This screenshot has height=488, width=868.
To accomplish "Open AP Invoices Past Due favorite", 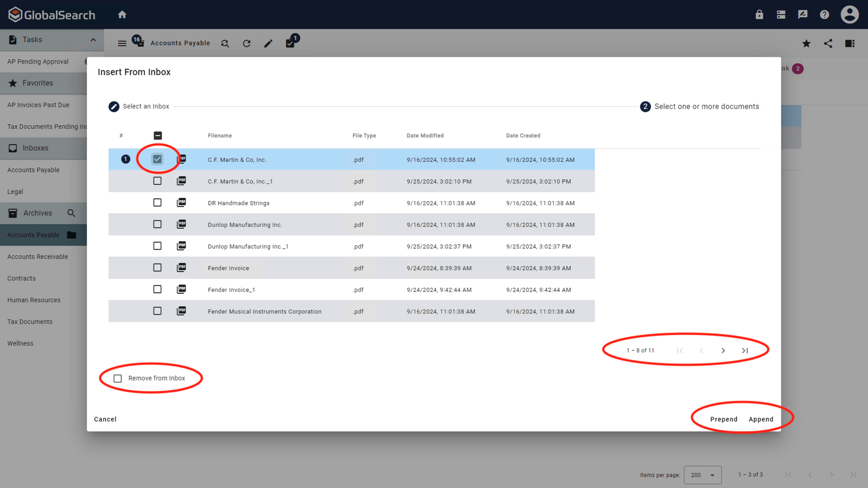I will (38, 105).
